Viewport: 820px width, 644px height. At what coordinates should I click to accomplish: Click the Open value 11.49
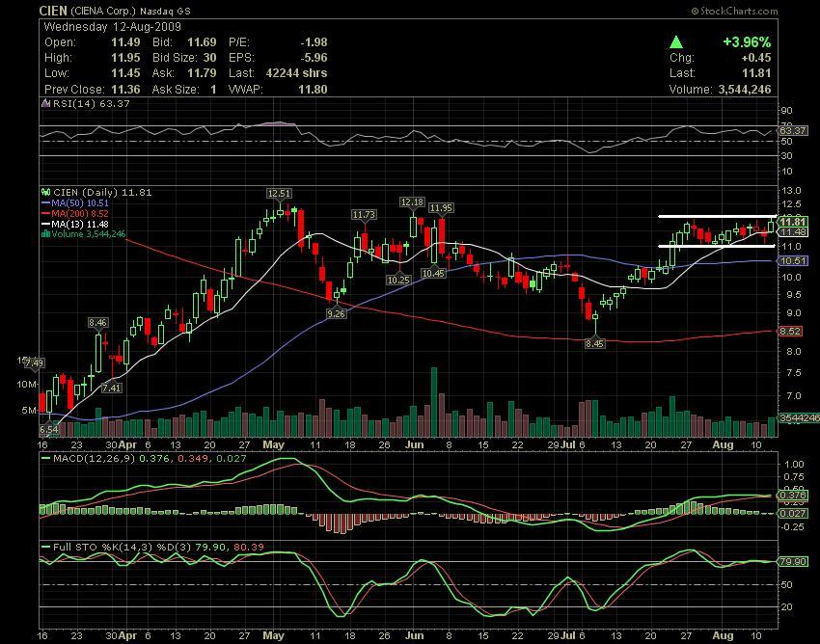pos(125,42)
